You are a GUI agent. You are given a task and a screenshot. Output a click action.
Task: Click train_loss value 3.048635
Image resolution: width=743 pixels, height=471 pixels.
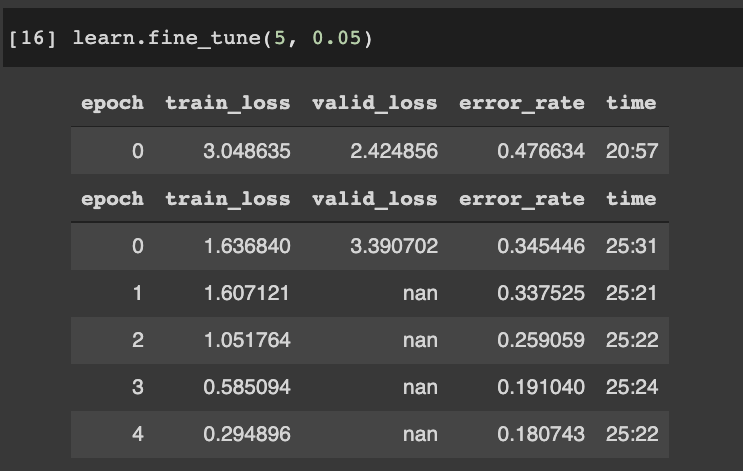coord(247,151)
